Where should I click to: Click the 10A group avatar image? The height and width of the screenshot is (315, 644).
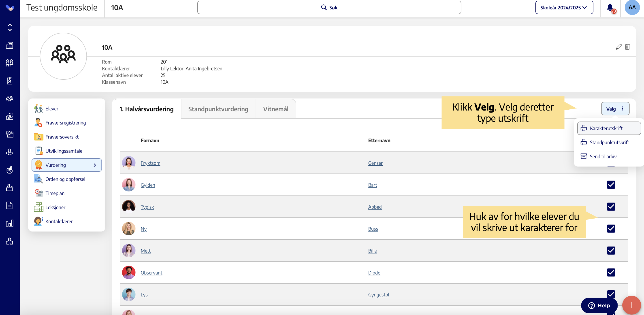[x=63, y=56]
